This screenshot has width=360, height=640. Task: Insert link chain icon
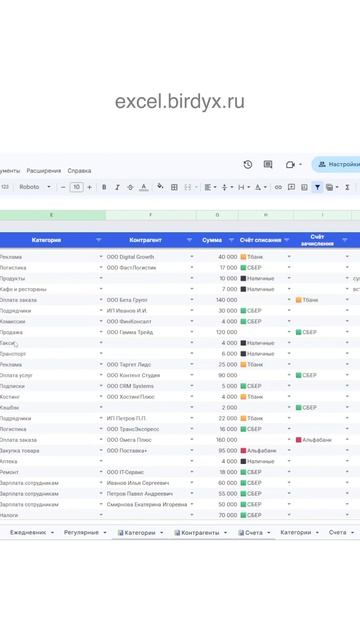[x=278, y=187]
